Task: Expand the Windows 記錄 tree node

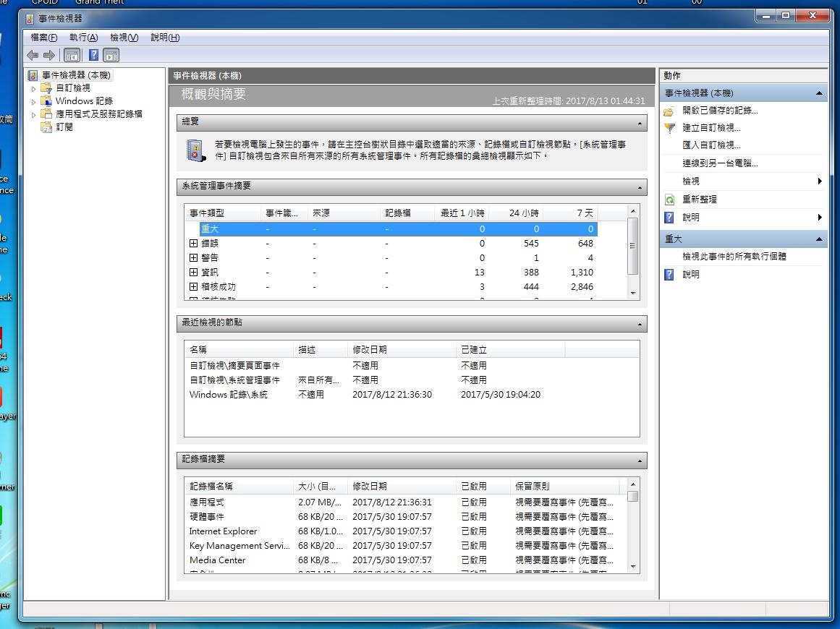Action: click(33, 102)
